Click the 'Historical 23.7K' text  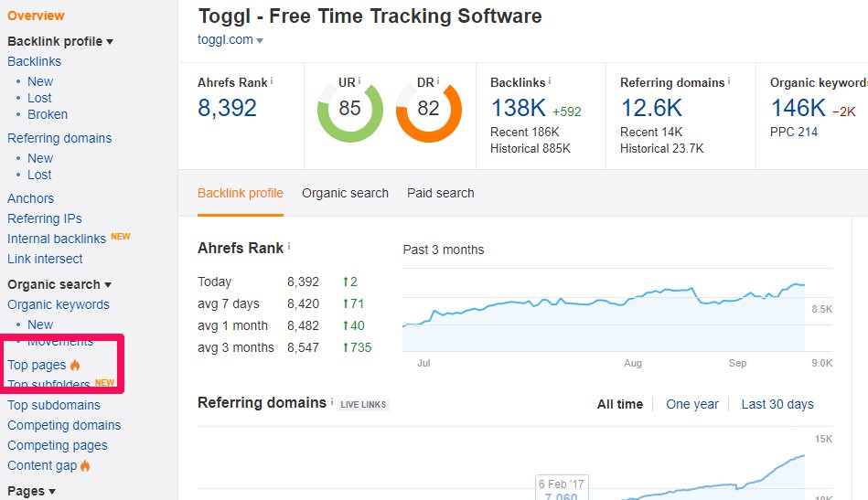pos(661,148)
